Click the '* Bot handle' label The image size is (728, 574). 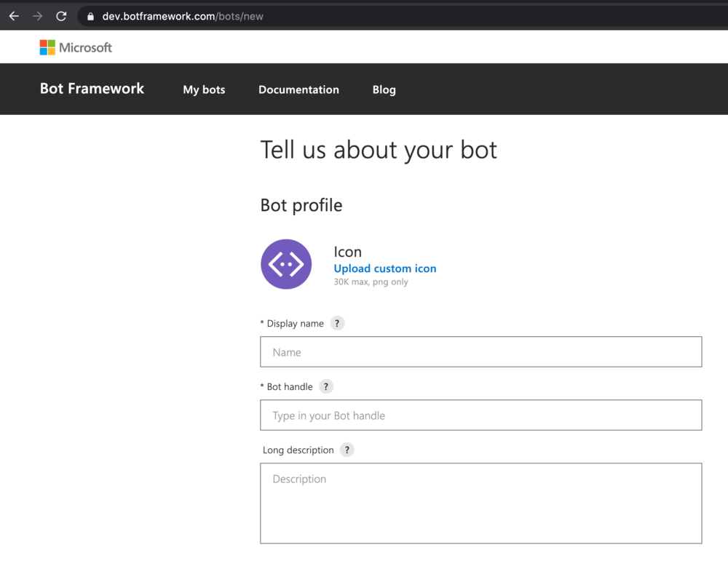point(286,386)
